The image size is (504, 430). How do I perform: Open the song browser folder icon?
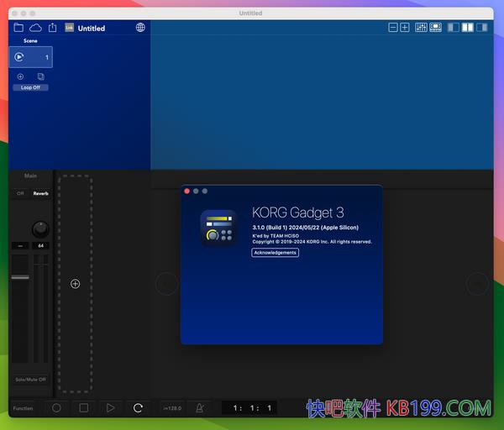(x=18, y=28)
